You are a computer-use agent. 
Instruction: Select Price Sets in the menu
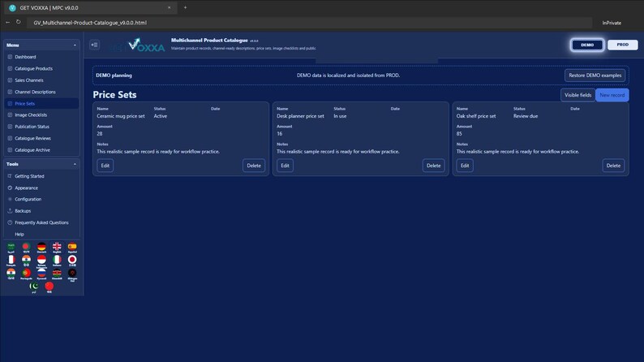coord(41,104)
